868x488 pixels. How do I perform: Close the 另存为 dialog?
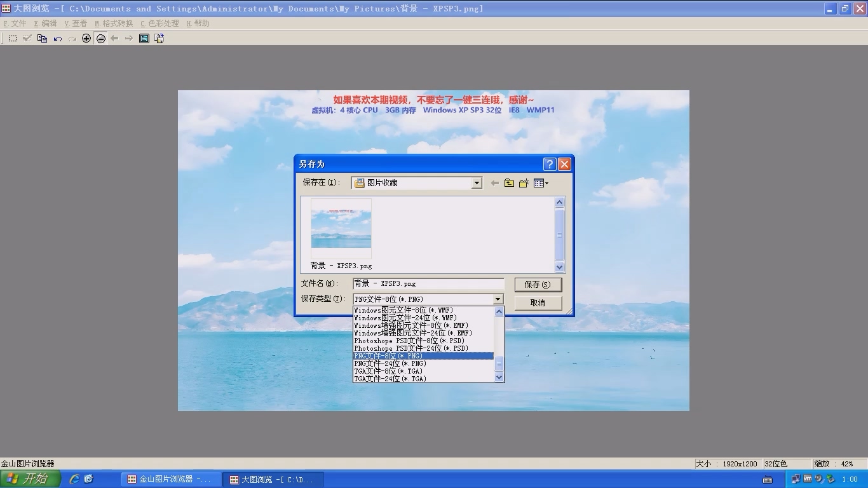(564, 164)
